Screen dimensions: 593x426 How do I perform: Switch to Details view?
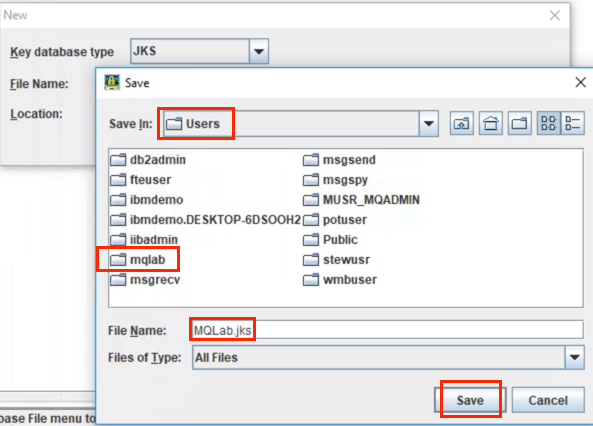tap(573, 123)
